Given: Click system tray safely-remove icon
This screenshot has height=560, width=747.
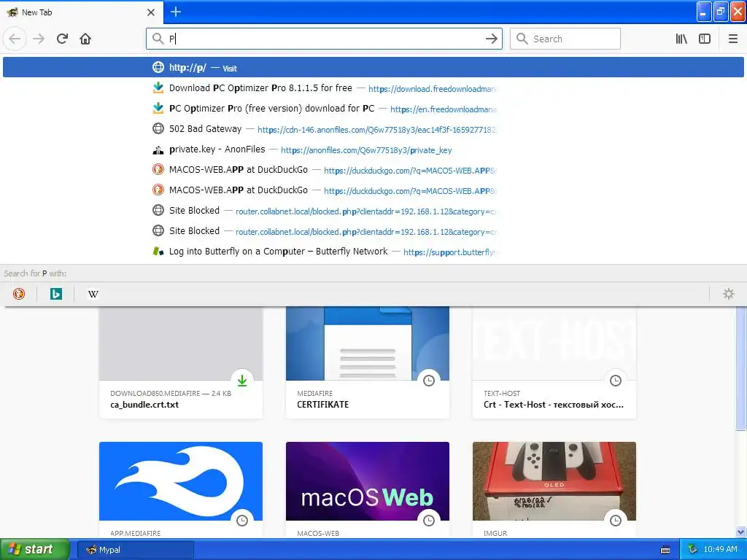Looking at the screenshot, I should (692, 550).
